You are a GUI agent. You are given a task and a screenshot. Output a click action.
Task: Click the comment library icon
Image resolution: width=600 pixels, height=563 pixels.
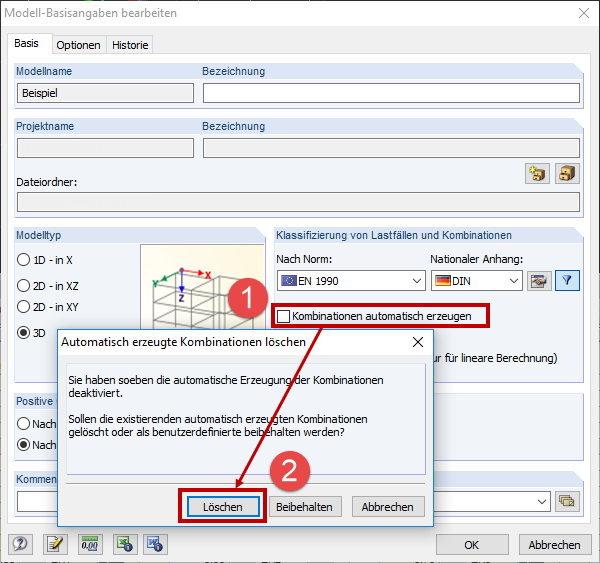pos(567,501)
